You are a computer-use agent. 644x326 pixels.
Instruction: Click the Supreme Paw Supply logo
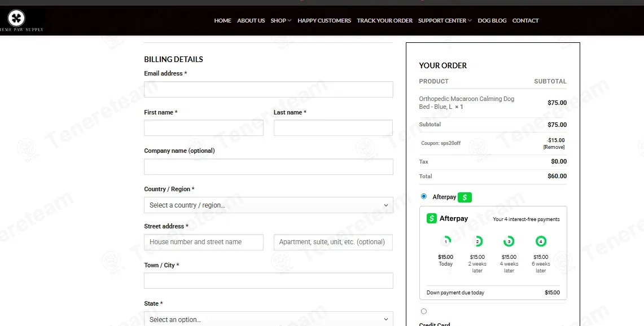pyautogui.click(x=16, y=18)
